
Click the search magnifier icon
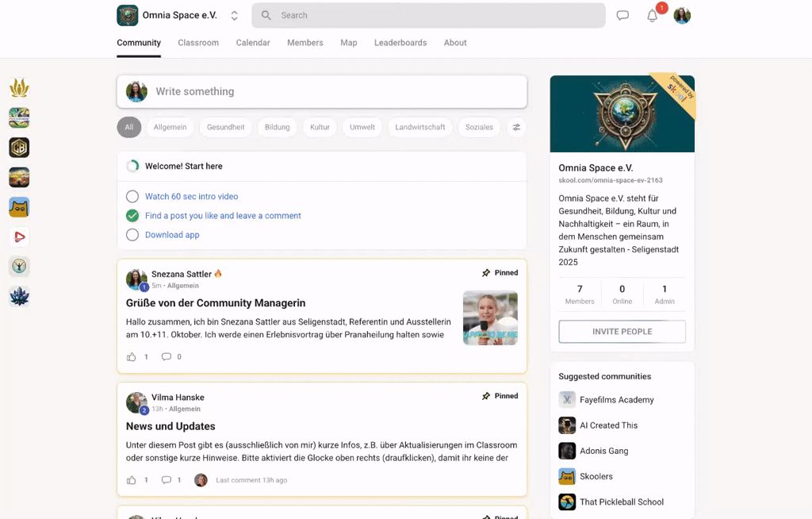(266, 16)
